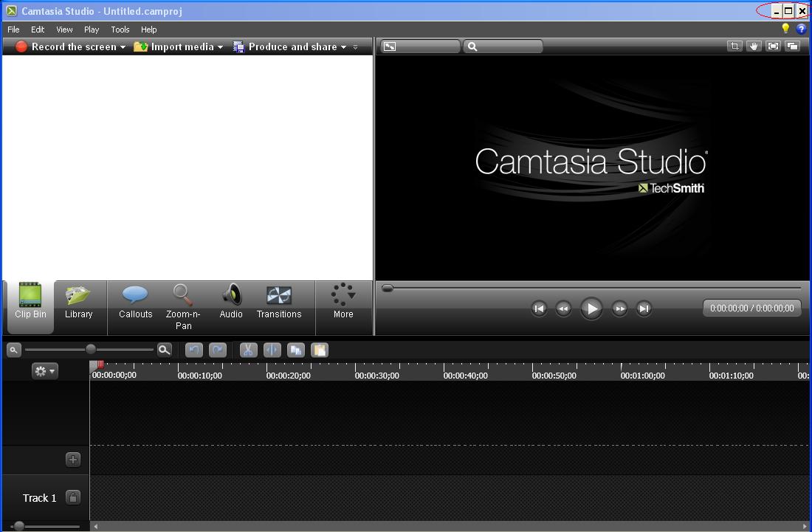Click the red Record the screen button
This screenshot has height=532, width=812.
[21, 46]
